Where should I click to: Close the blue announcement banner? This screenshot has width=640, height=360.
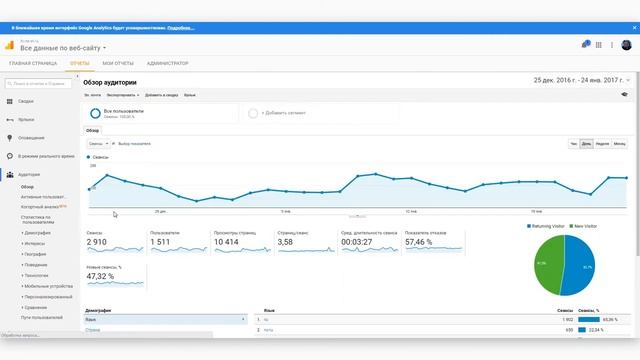(x=634, y=28)
